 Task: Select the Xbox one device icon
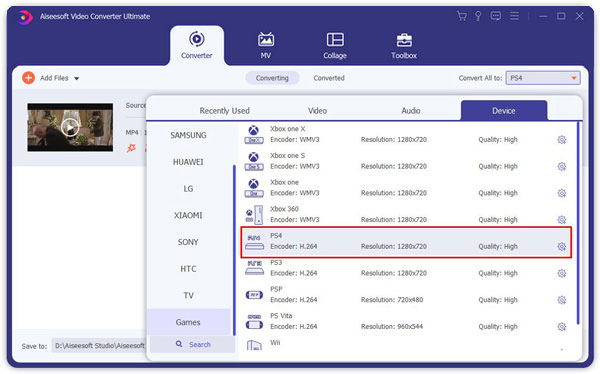pos(254,188)
